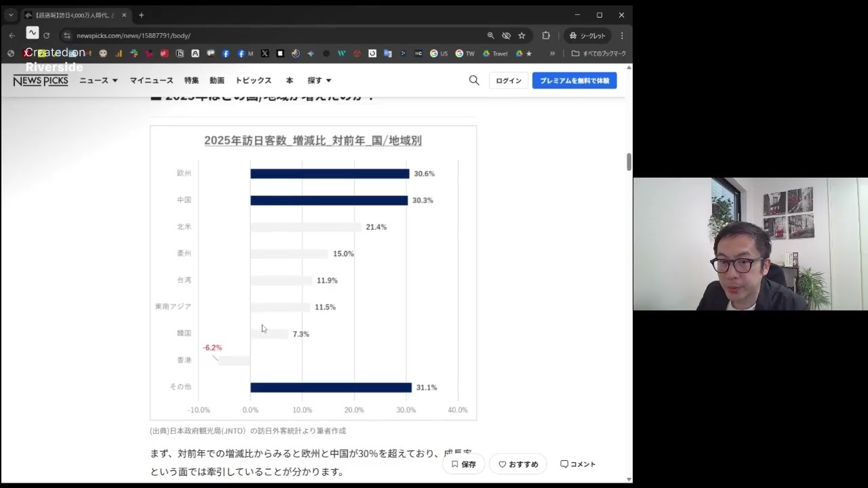Screen dimensions: 868x488
Task: Go to the NewsPicks home logo
Action: (41, 81)
